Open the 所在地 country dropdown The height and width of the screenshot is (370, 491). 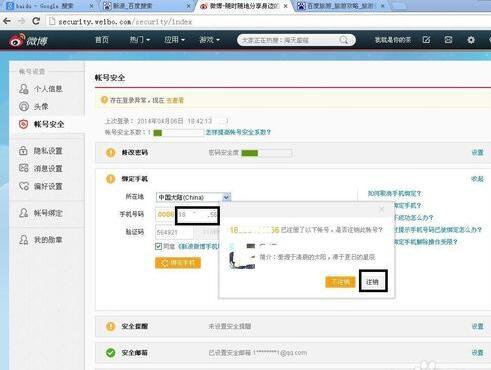tap(193, 197)
